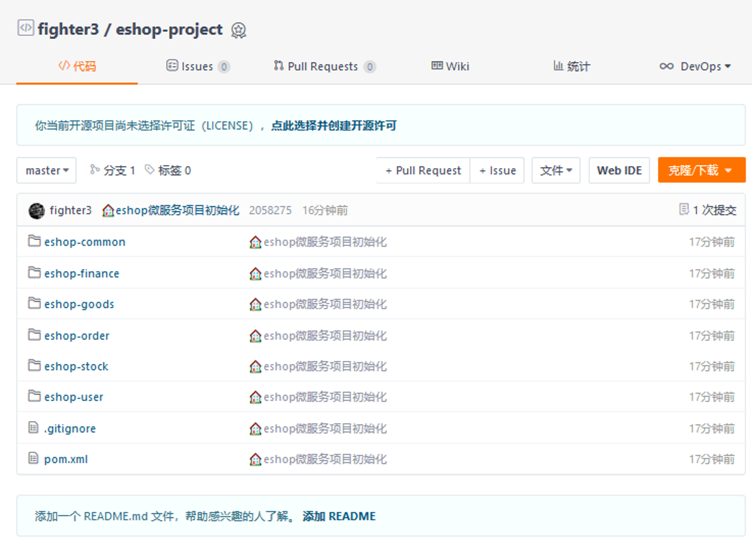This screenshot has height=560, width=752.
Task: Click the Pull Requests tab icon
Action: tap(279, 65)
